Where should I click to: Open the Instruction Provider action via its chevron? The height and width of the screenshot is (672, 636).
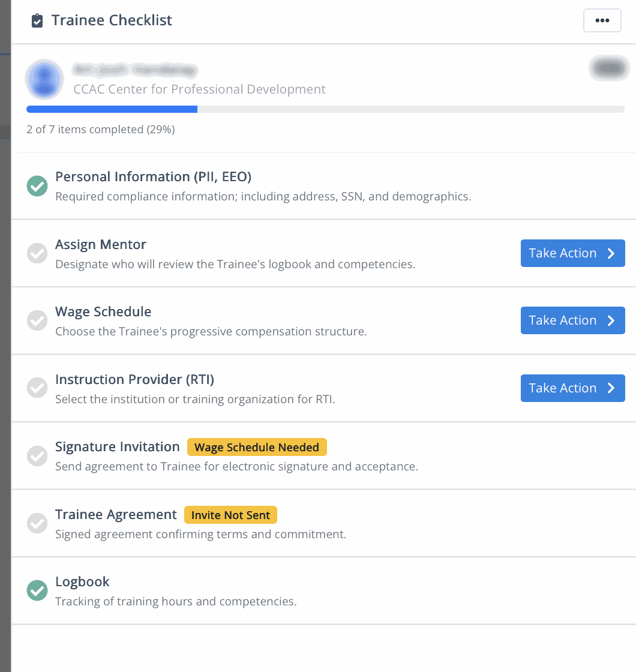613,388
